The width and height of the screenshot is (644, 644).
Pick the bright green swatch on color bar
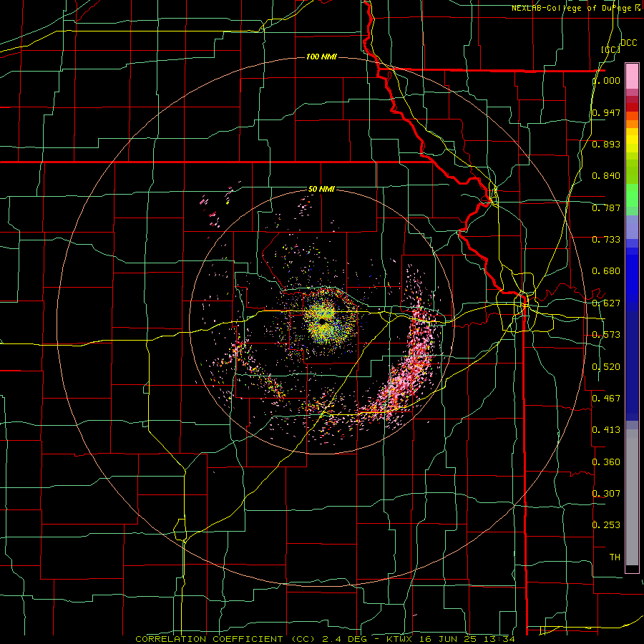[x=632, y=195]
